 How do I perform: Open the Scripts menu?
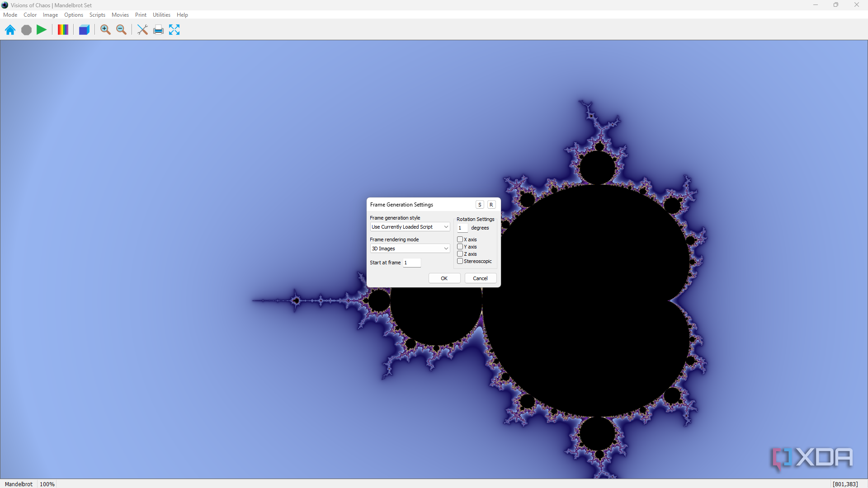[97, 15]
